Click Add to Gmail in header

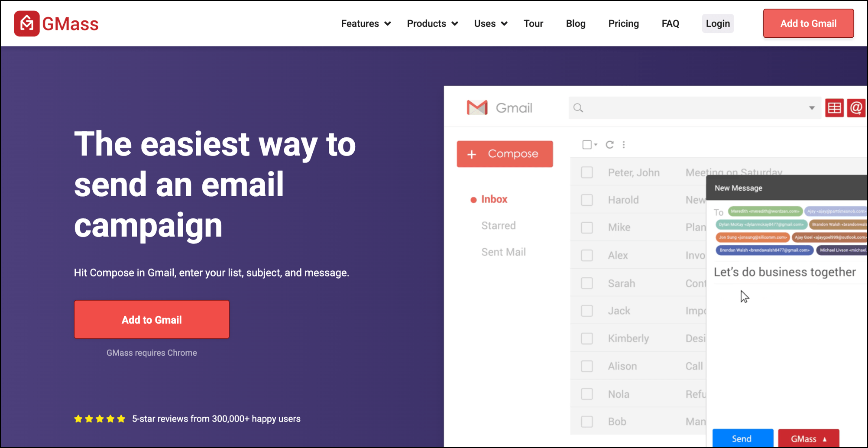tap(808, 23)
